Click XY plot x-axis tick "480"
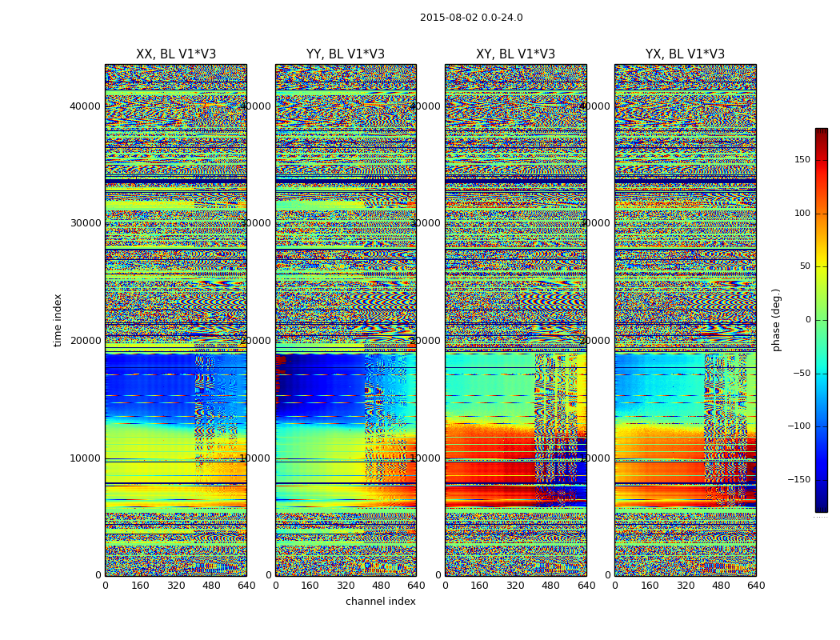 click(x=550, y=586)
